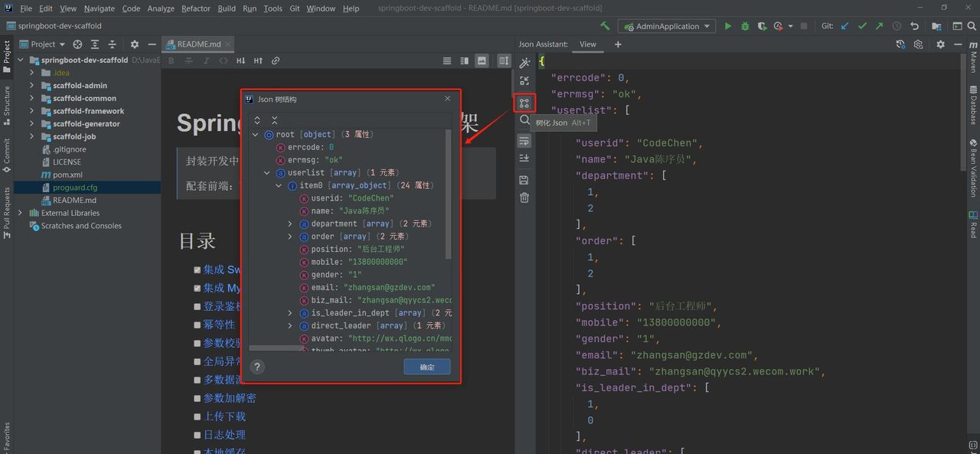Toggle split editor and preview view

coord(465,60)
